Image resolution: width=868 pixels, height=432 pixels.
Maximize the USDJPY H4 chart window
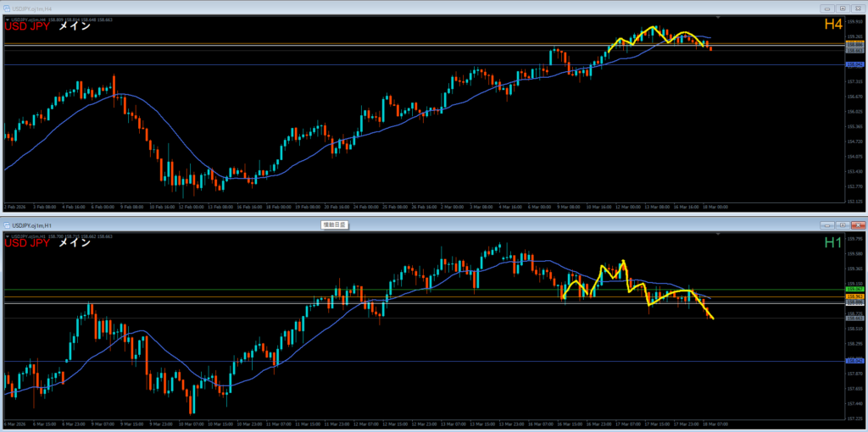click(x=841, y=8)
